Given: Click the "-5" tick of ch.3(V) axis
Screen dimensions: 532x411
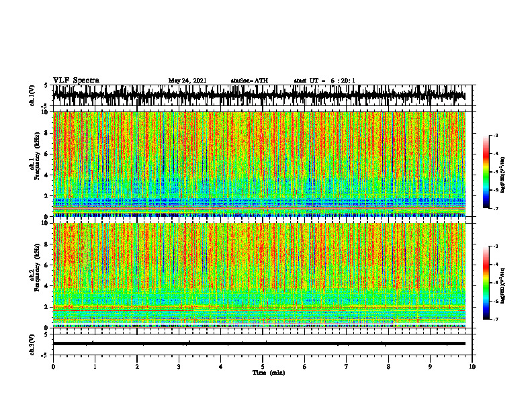Looking at the screenshot, I should (46, 355).
